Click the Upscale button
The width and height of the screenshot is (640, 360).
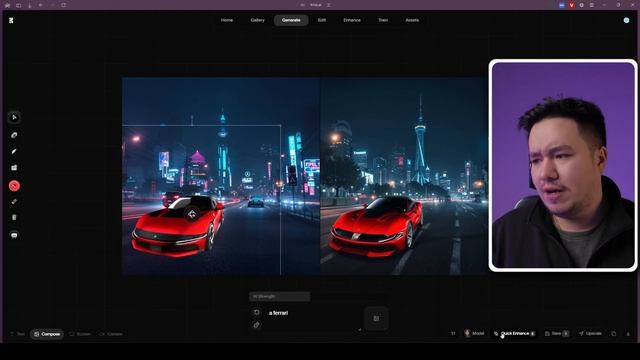coord(590,333)
